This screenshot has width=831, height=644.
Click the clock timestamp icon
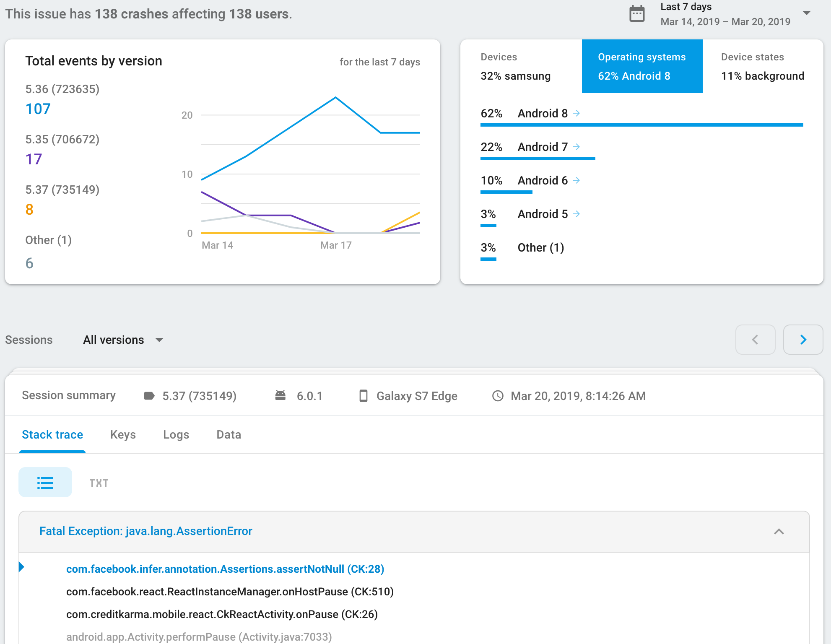pyautogui.click(x=498, y=396)
